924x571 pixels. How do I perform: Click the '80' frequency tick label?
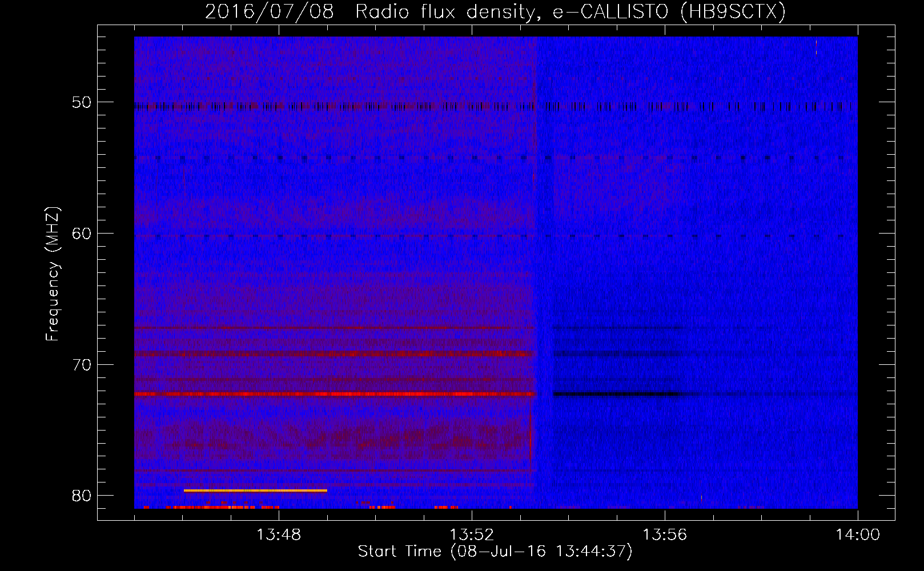click(x=82, y=495)
